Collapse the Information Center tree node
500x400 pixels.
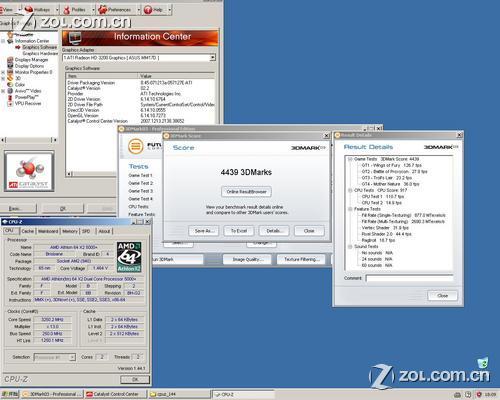(x=3, y=41)
